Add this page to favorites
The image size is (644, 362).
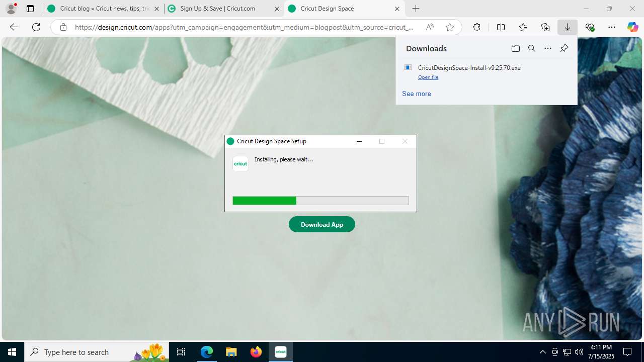pos(450,27)
